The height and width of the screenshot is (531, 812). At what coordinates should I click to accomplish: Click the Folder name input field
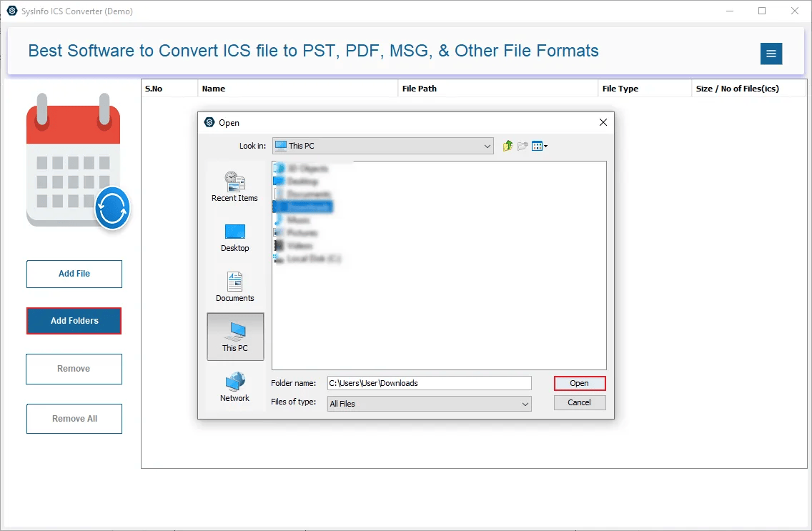click(430, 383)
